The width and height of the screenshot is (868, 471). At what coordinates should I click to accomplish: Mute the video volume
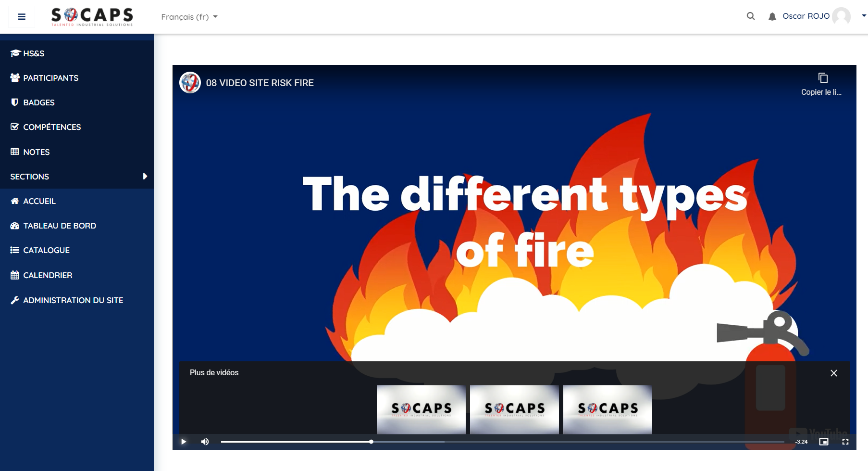coord(205,442)
